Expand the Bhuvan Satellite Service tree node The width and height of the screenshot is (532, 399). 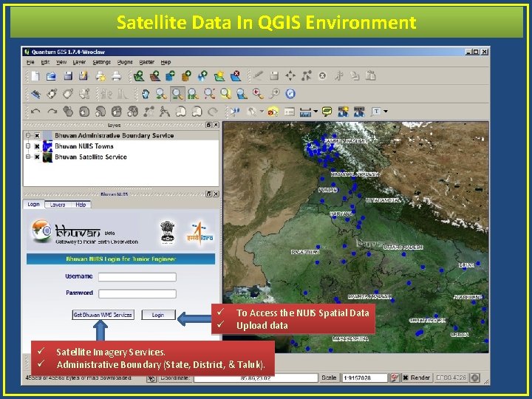pos(28,157)
